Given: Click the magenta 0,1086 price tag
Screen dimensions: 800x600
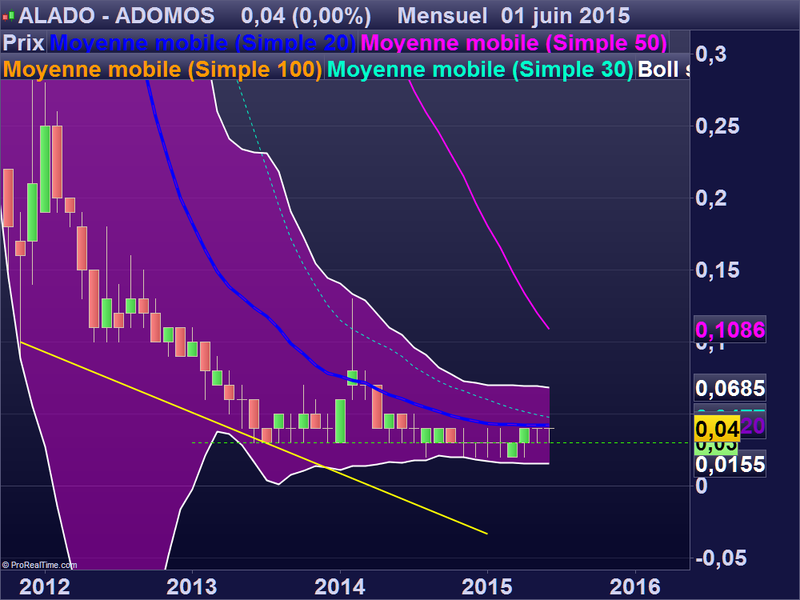Looking at the screenshot, I should coord(730,330).
